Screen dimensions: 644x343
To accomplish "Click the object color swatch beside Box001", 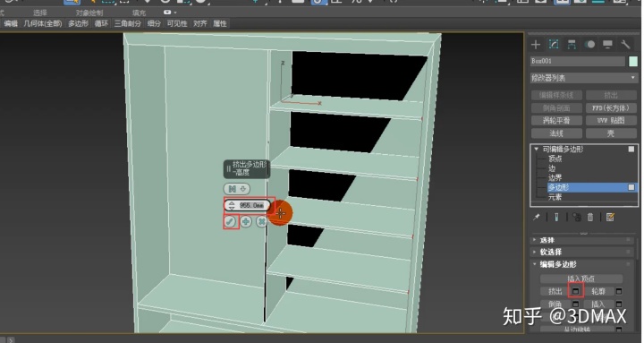I will [x=633, y=61].
